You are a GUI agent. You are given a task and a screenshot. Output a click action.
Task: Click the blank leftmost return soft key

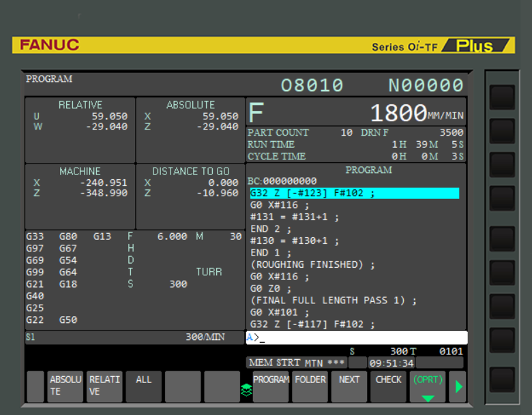coord(35,386)
